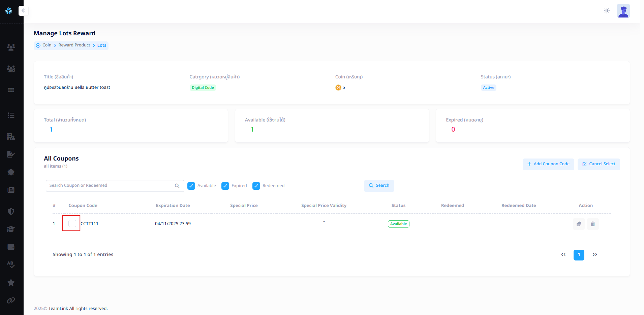Go to the next page of coupons
Screen dimensions: 644x315
click(x=594, y=255)
